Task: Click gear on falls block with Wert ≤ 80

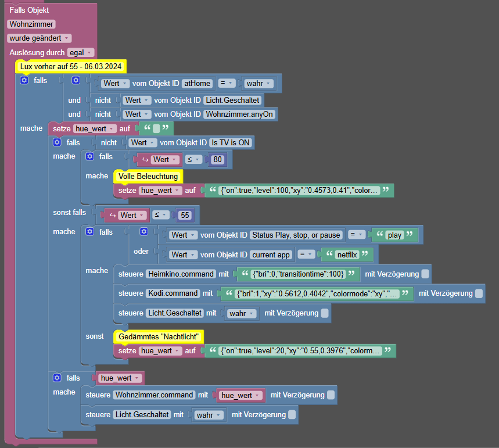Action: [x=89, y=156]
